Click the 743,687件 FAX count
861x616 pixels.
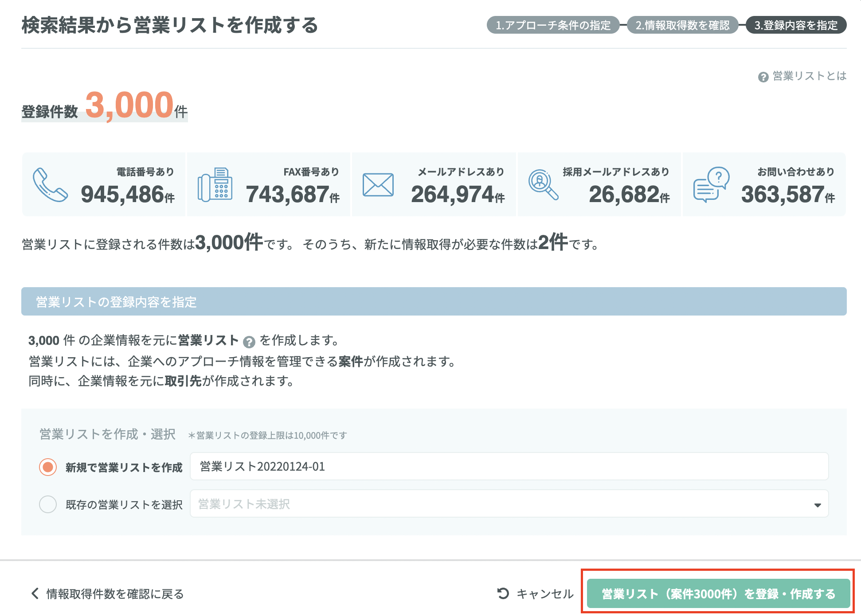[293, 194]
